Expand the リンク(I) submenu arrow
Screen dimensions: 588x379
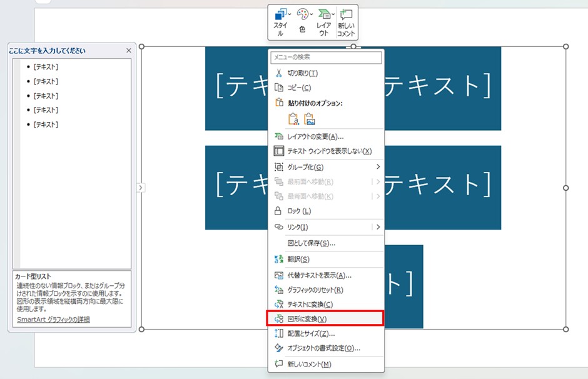coord(378,227)
